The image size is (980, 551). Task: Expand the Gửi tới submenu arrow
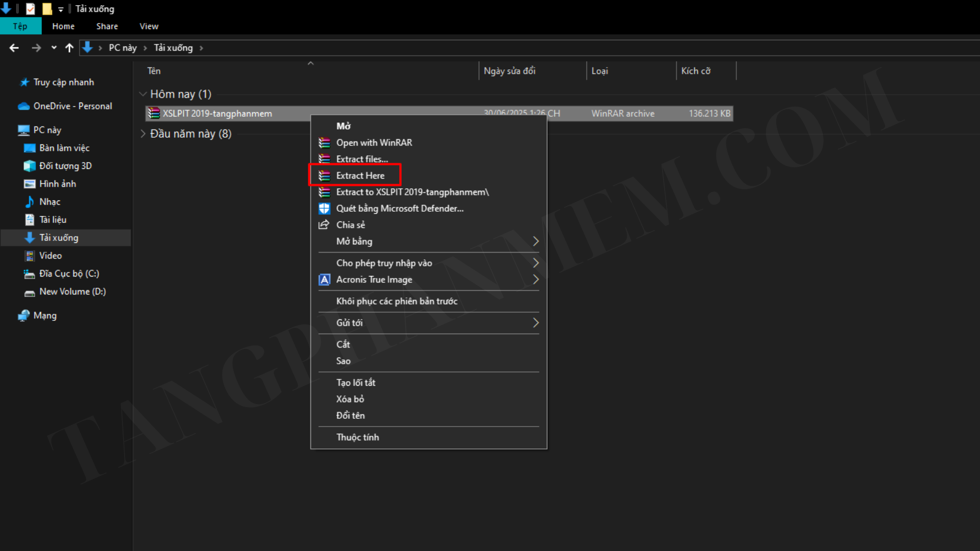pos(535,323)
